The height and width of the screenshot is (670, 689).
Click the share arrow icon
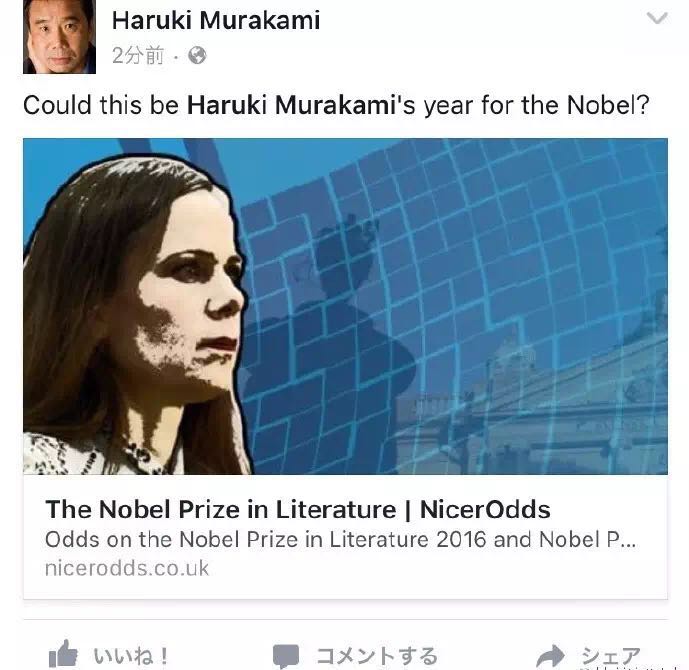[551, 656]
